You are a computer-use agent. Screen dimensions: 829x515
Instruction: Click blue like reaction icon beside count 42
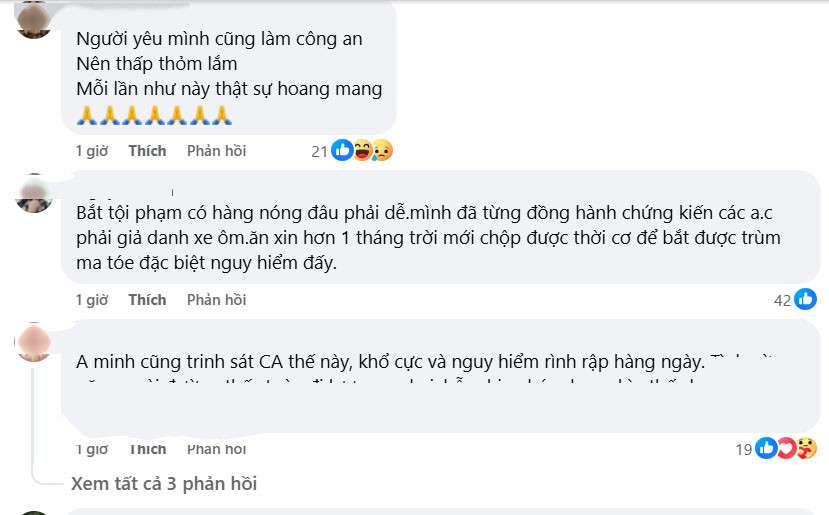click(805, 299)
